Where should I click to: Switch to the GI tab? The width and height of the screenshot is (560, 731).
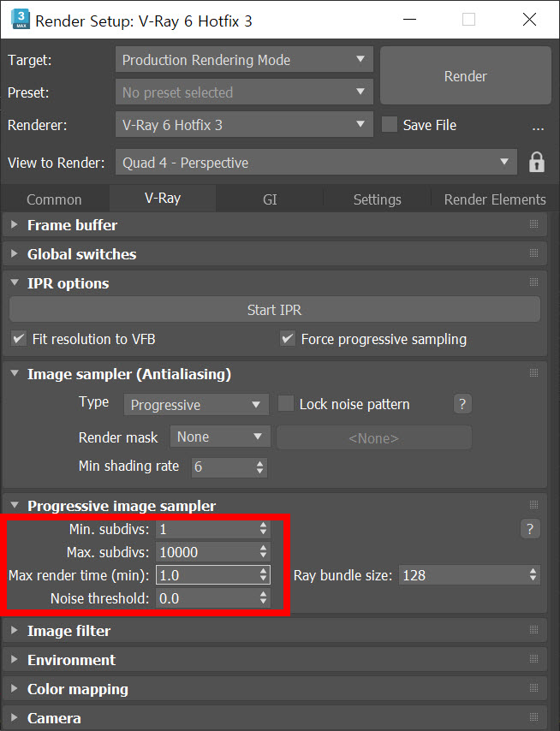point(270,199)
